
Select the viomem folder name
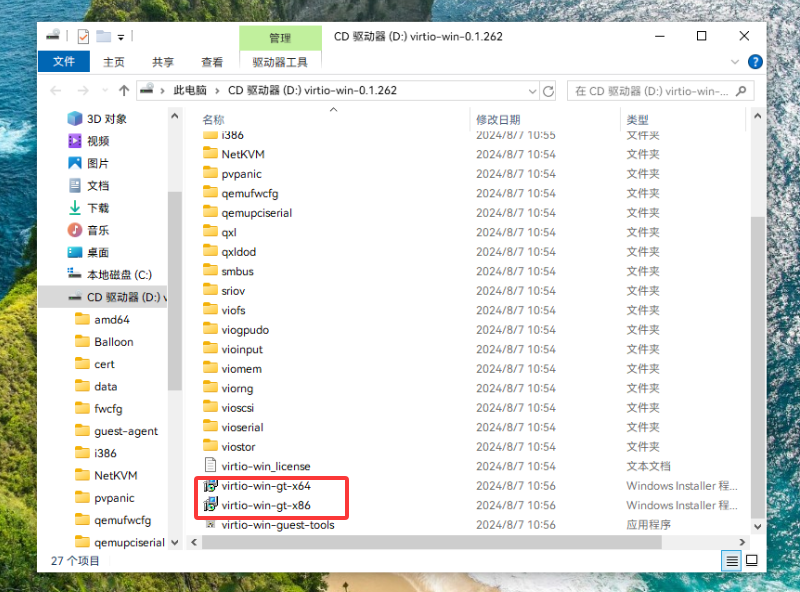(241, 368)
